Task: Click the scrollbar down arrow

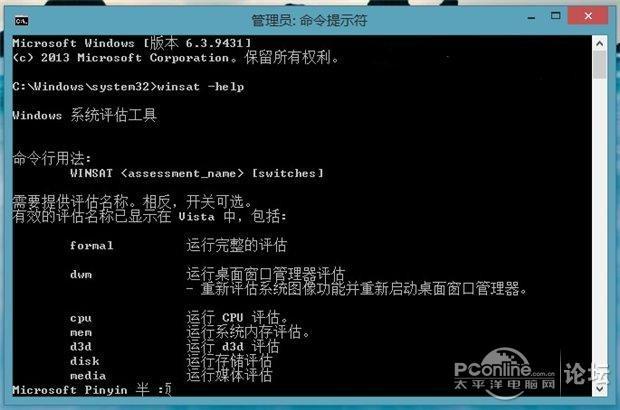Action: [x=600, y=389]
